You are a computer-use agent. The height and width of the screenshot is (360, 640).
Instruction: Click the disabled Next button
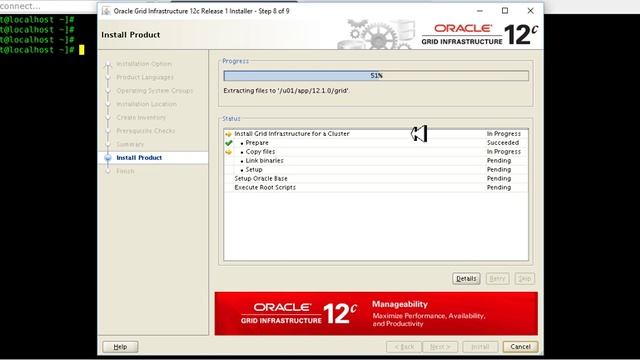pos(440,347)
